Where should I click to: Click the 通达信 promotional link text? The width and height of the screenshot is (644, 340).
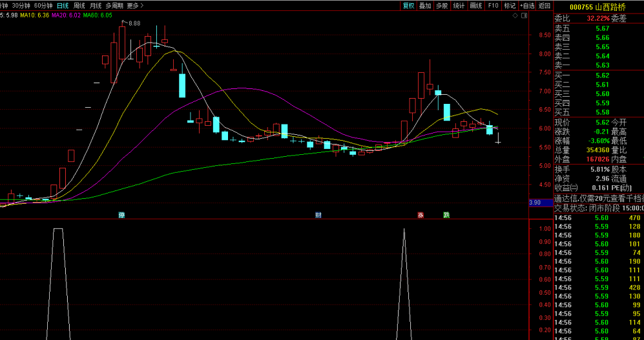599,199
